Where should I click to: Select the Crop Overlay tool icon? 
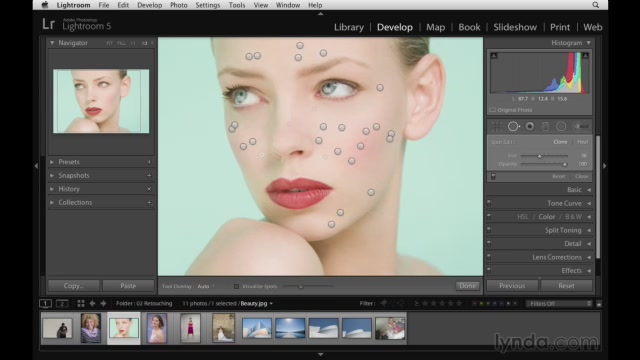point(497,127)
